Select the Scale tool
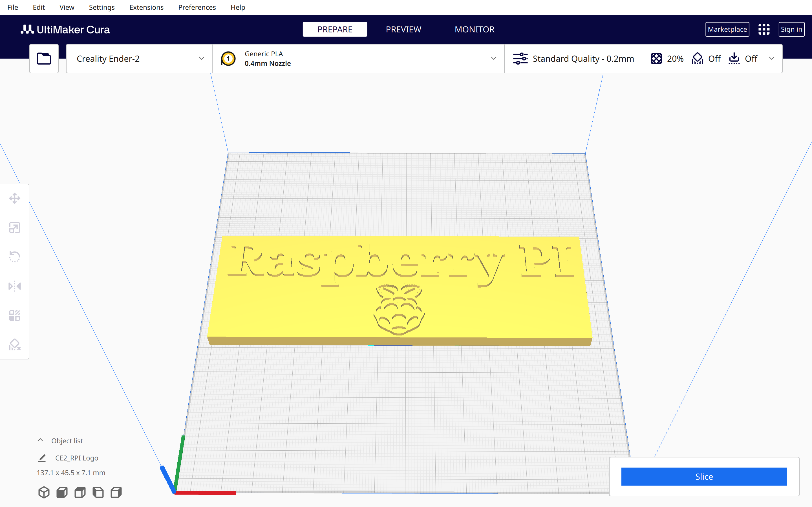The width and height of the screenshot is (812, 507). pos(14,227)
